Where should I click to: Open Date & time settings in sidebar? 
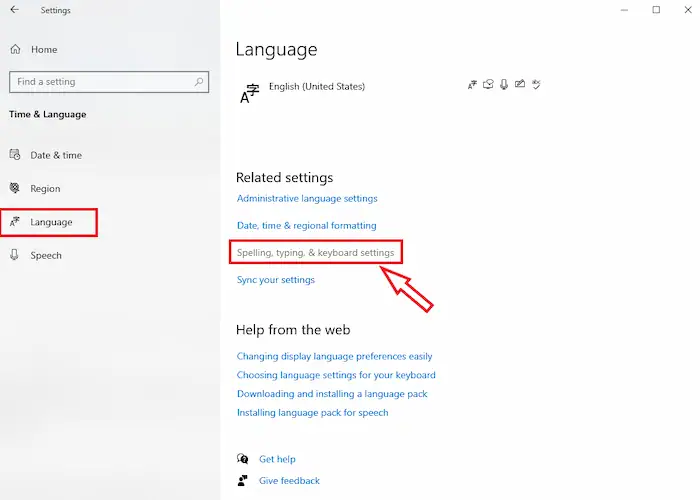[x=56, y=155]
